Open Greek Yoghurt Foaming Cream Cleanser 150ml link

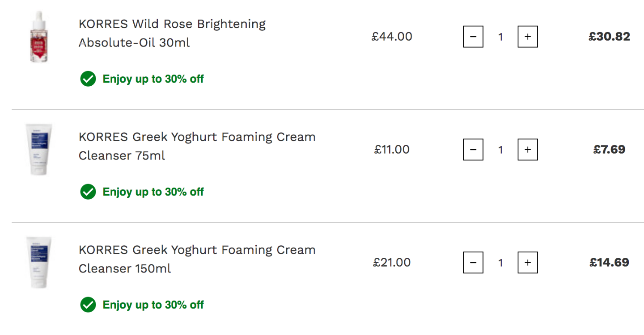pyautogui.click(x=197, y=259)
